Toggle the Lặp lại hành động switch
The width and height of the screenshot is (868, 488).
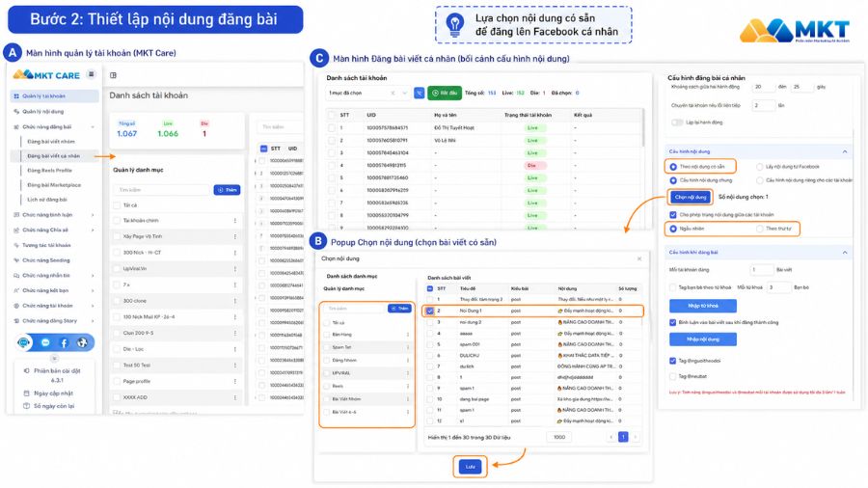coord(676,122)
